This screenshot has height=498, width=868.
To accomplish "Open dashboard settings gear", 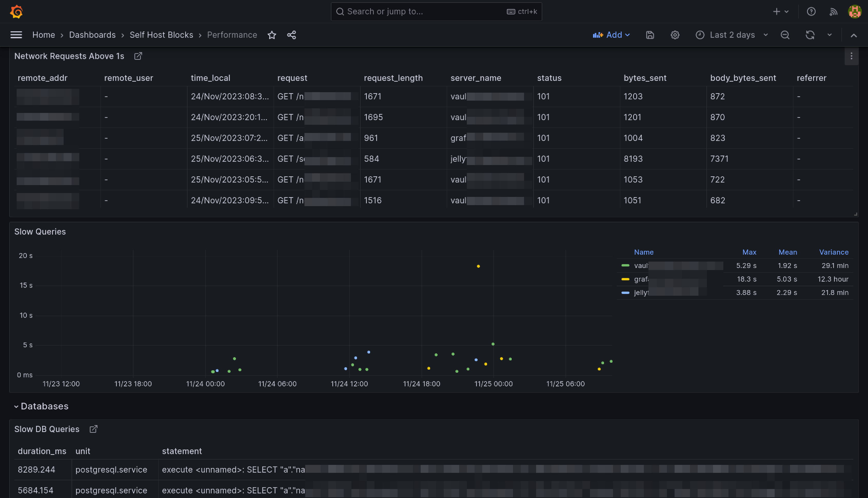I will tap(675, 35).
